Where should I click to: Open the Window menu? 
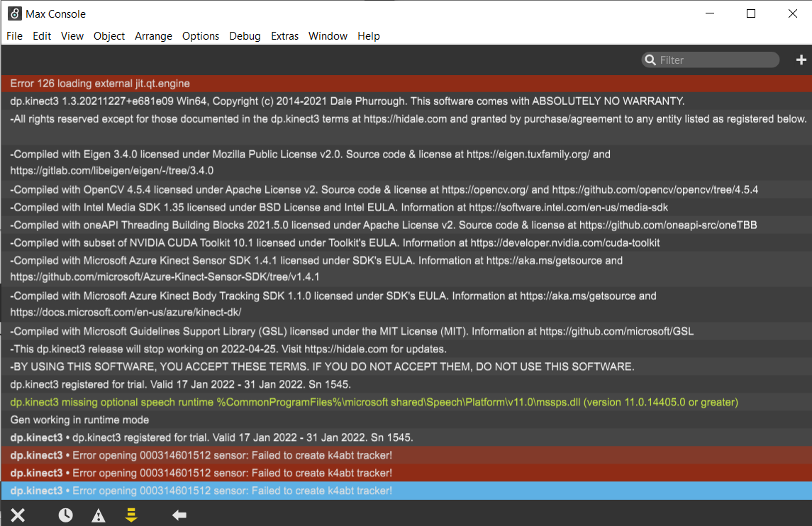click(x=328, y=36)
